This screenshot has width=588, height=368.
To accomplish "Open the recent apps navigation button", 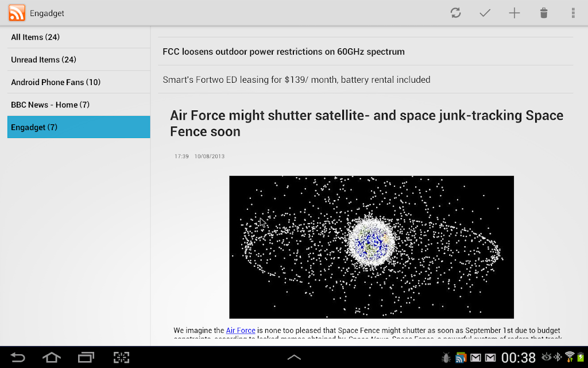I will (x=86, y=357).
